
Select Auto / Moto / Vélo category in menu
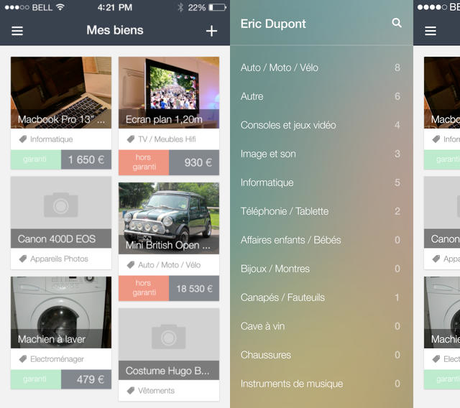[x=321, y=68]
